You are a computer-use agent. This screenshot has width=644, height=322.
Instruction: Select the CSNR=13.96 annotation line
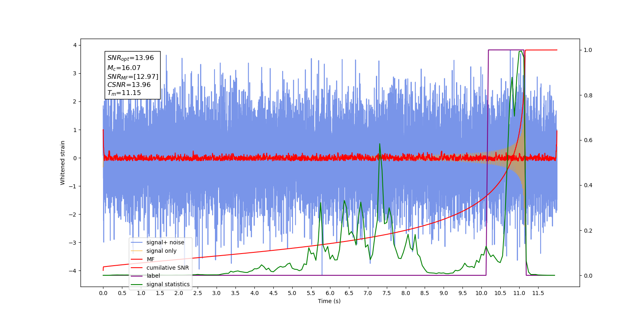[129, 85]
